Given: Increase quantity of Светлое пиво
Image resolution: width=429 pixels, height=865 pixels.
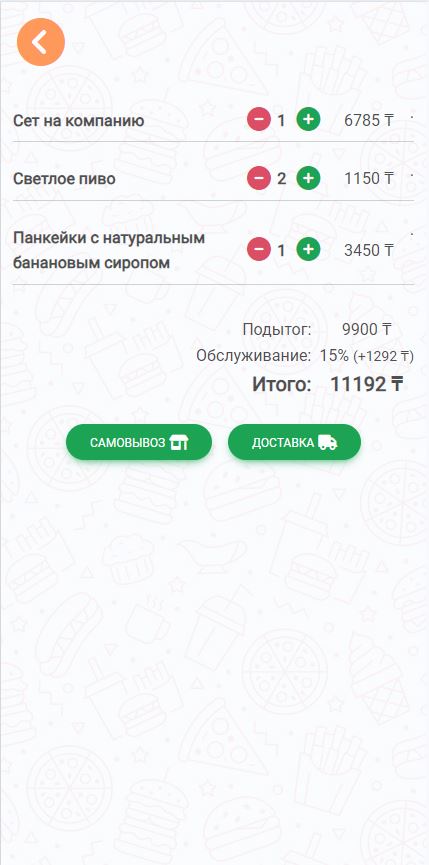Looking at the screenshot, I should (x=308, y=178).
